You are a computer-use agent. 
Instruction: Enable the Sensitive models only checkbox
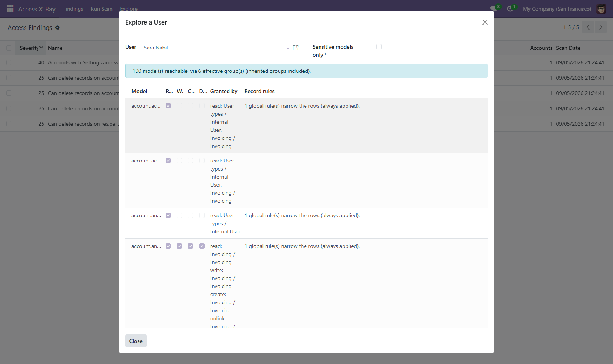pyautogui.click(x=379, y=47)
